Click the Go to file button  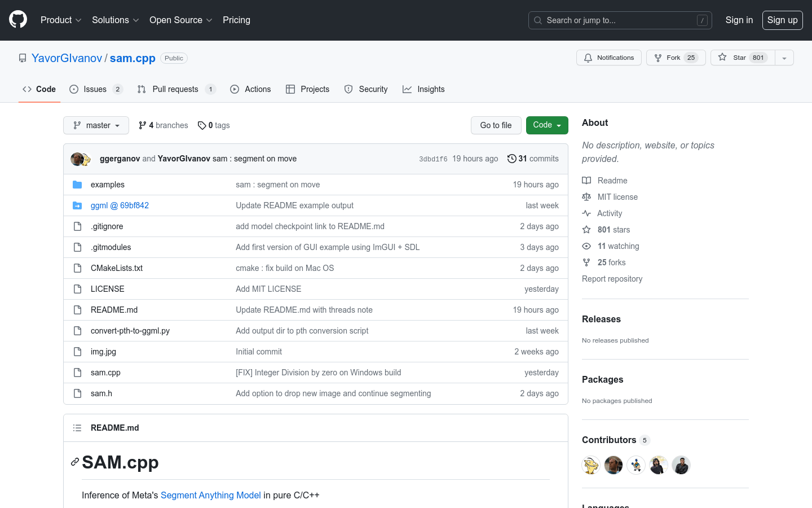coord(496,125)
